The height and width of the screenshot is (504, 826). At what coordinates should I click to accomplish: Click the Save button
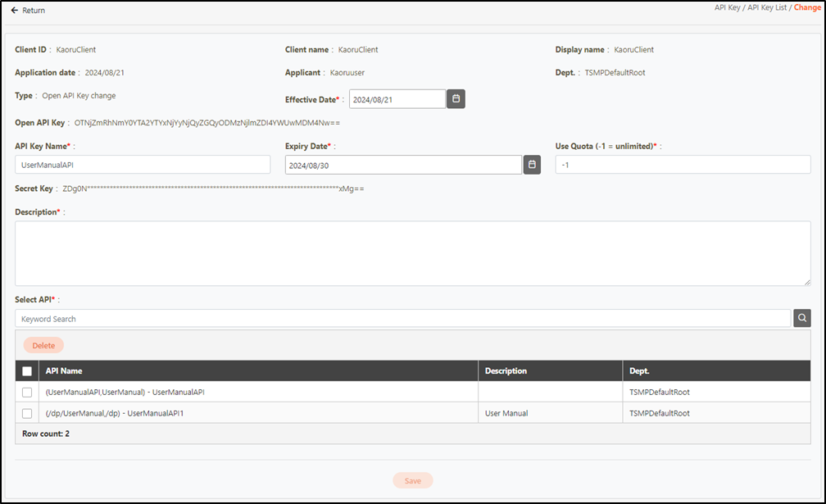[413, 481]
